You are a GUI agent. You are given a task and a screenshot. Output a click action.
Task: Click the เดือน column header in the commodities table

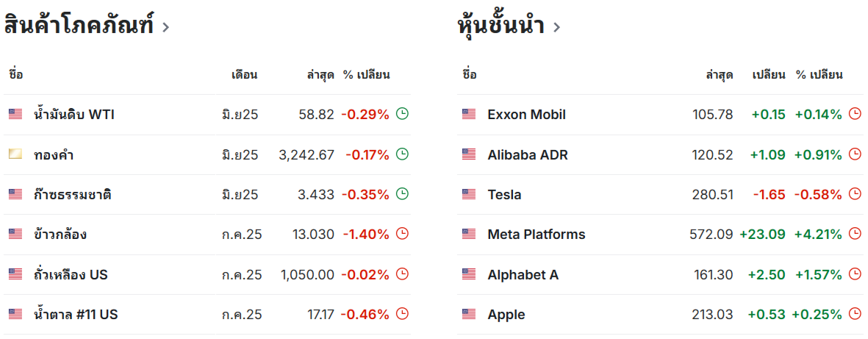tap(245, 75)
